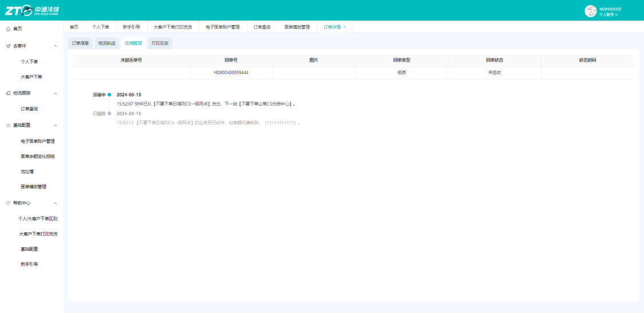Viewport: 644px width, 313px height.
Task: Open the 打印日志 sub-tab
Action: [160, 43]
